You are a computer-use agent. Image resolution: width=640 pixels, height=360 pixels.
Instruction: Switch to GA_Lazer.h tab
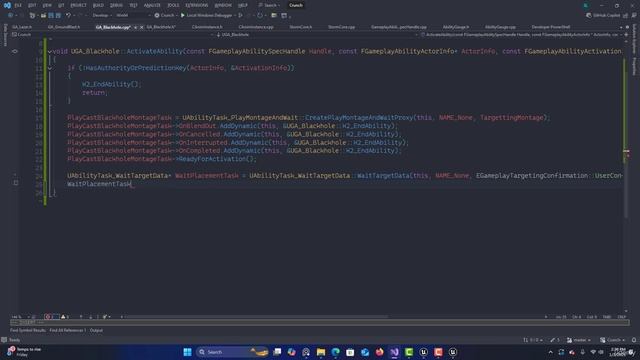tap(22, 27)
